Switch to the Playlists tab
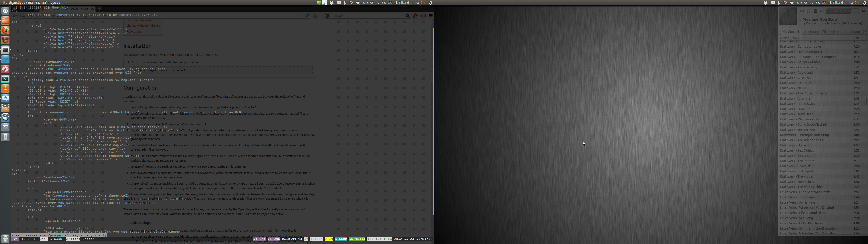The width and height of the screenshot is (868, 244). point(832,32)
